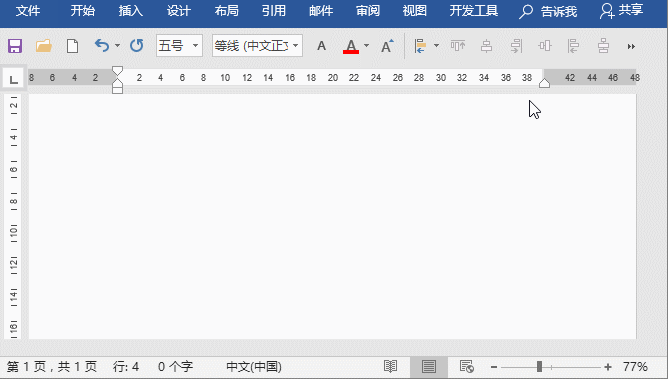Open the font size dropdown
The image size is (668, 379).
(196, 46)
